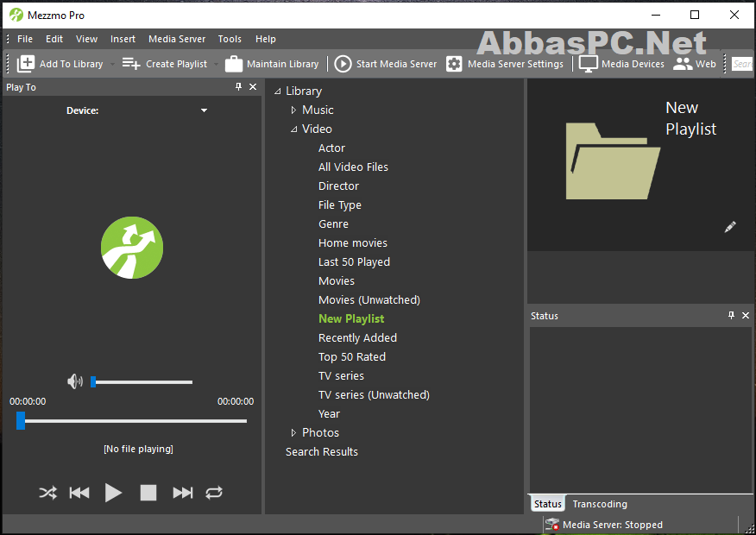Click the Media Devices label

[x=633, y=64]
